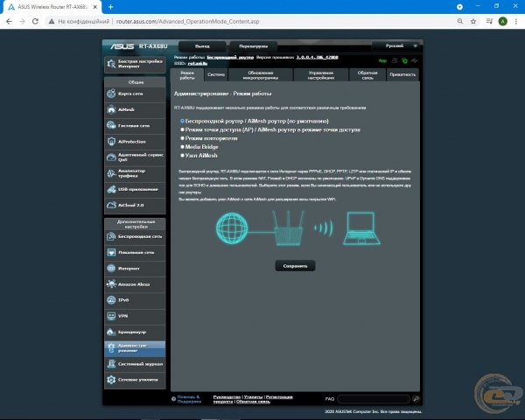Open Firewall (Брандмауэр) settings

135,332
